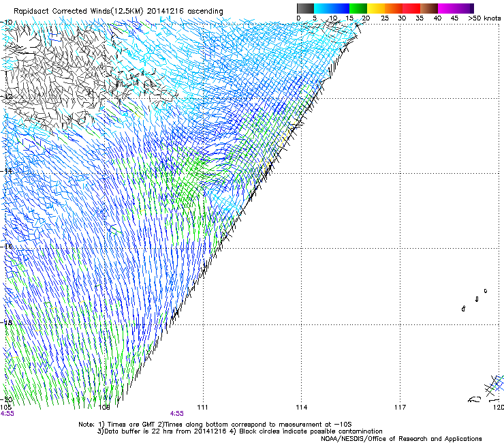Click the magenta 40-45 knots legend segment
This screenshot has height=443, width=504.
click(x=447, y=8)
